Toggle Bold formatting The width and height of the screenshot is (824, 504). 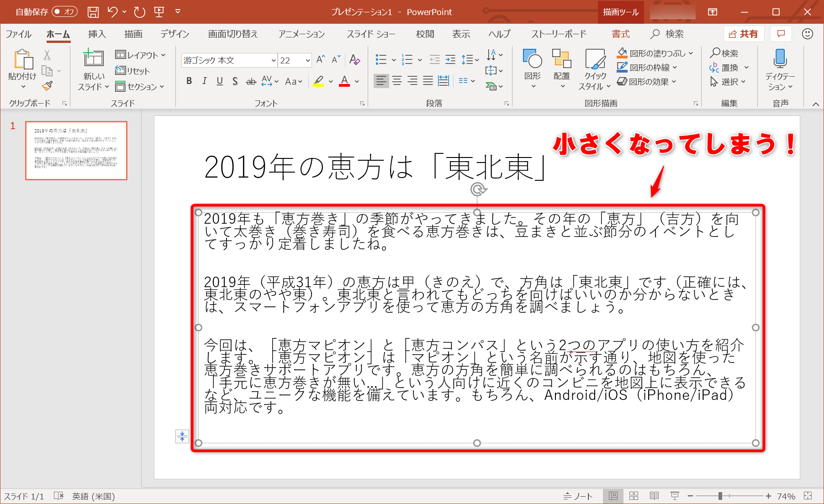click(189, 81)
